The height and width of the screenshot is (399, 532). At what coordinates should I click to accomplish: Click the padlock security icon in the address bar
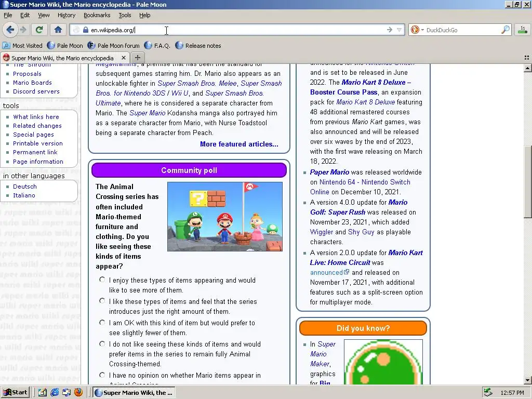86,30
